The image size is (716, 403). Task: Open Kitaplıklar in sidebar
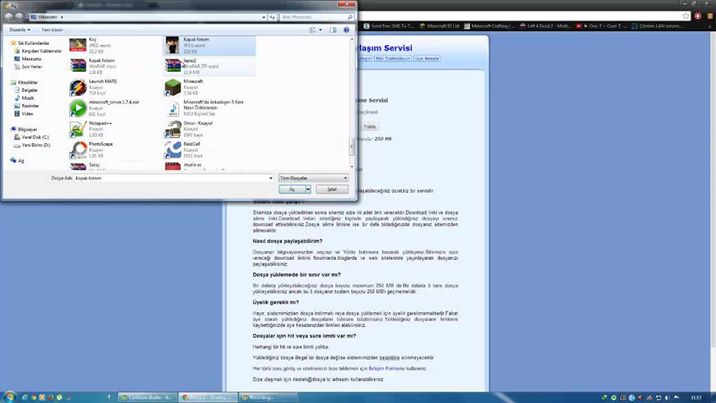24,82
